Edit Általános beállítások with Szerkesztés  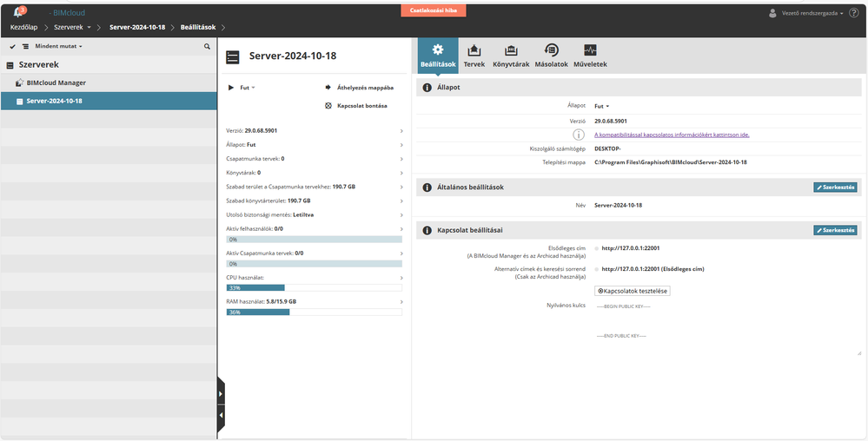[835, 187]
